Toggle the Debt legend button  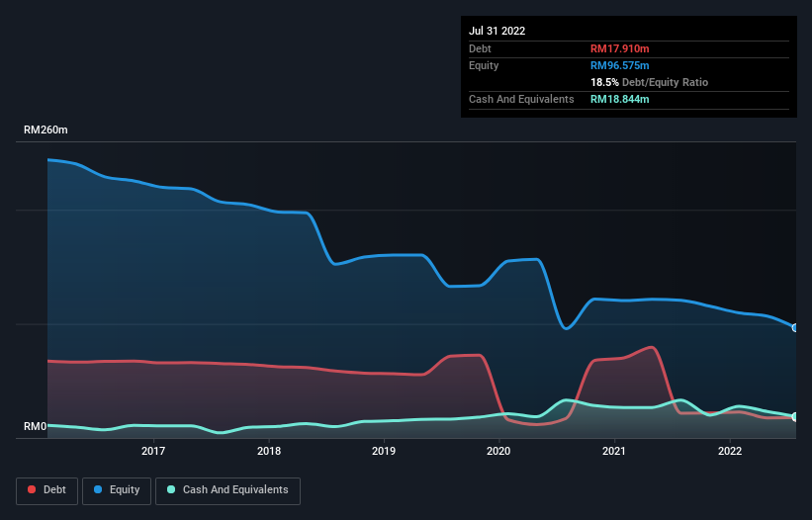[x=46, y=490]
